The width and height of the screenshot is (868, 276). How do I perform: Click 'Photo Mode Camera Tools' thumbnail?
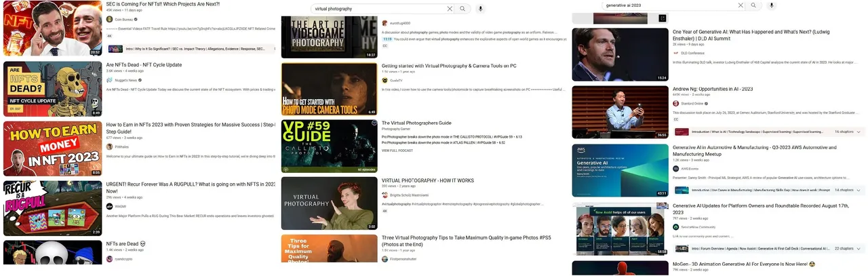tap(329, 89)
